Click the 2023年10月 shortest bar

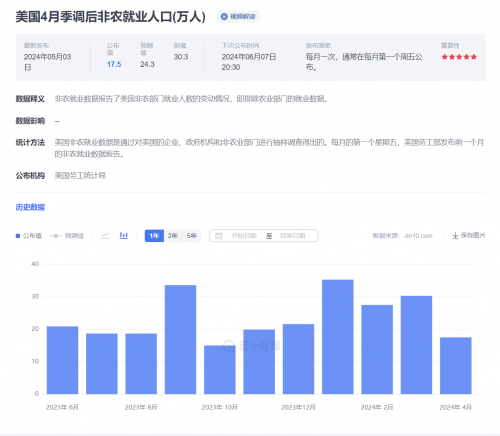pos(220,370)
